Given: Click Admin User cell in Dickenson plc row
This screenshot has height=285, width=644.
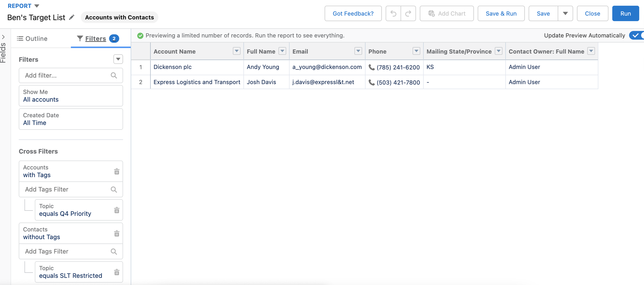Looking at the screenshot, I should [x=552, y=67].
